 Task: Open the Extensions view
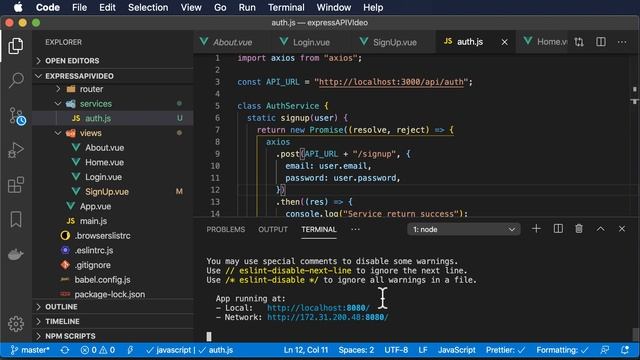coord(16,185)
